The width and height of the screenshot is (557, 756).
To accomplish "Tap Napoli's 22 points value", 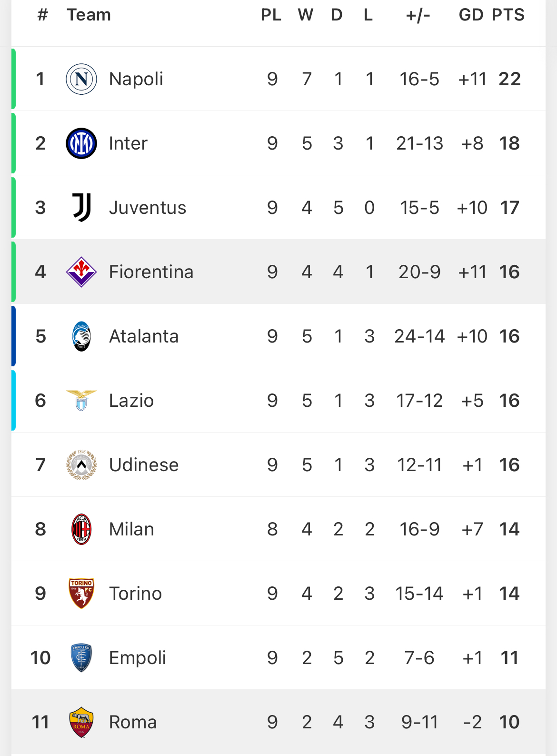I will click(509, 79).
